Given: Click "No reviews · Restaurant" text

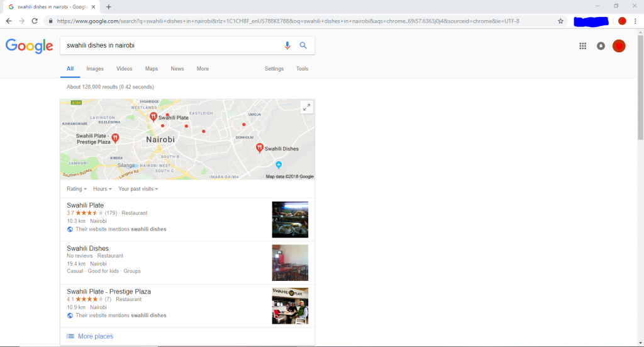Looking at the screenshot, I should (x=95, y=256).
